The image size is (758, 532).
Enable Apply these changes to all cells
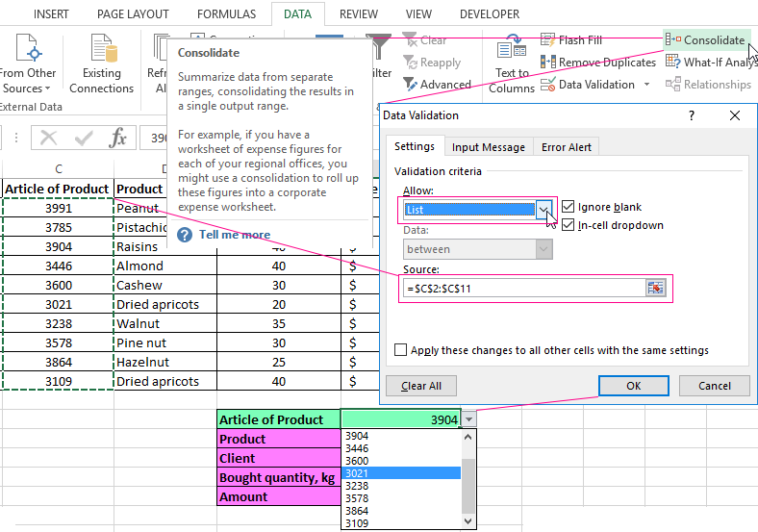(401, 350)
